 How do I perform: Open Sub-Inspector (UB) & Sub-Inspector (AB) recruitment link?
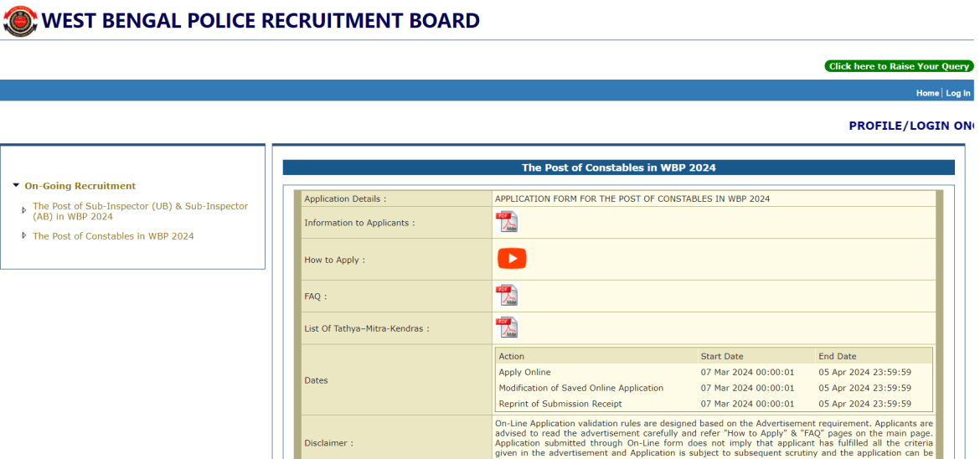140,211
